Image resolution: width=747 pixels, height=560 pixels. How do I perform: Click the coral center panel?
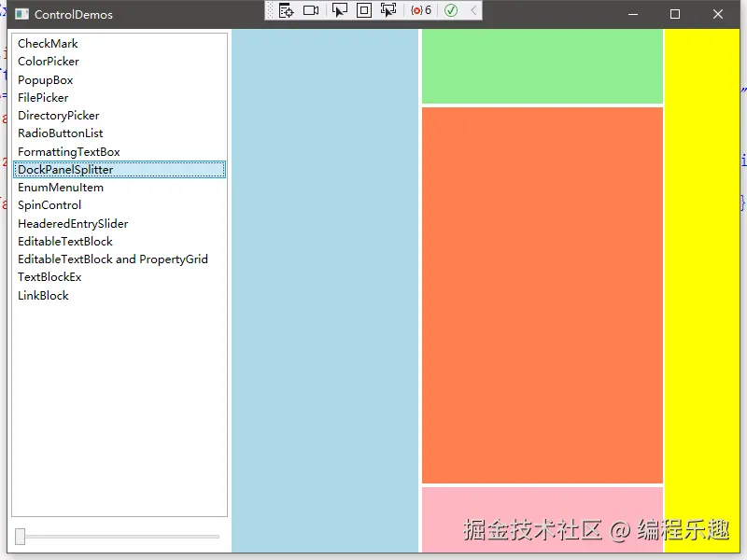(543, 295)
